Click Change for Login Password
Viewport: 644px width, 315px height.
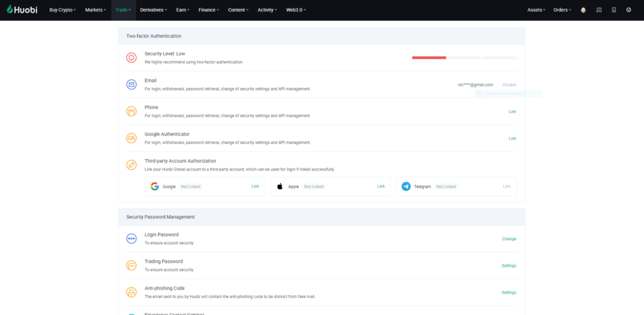[x=509, y=239]
